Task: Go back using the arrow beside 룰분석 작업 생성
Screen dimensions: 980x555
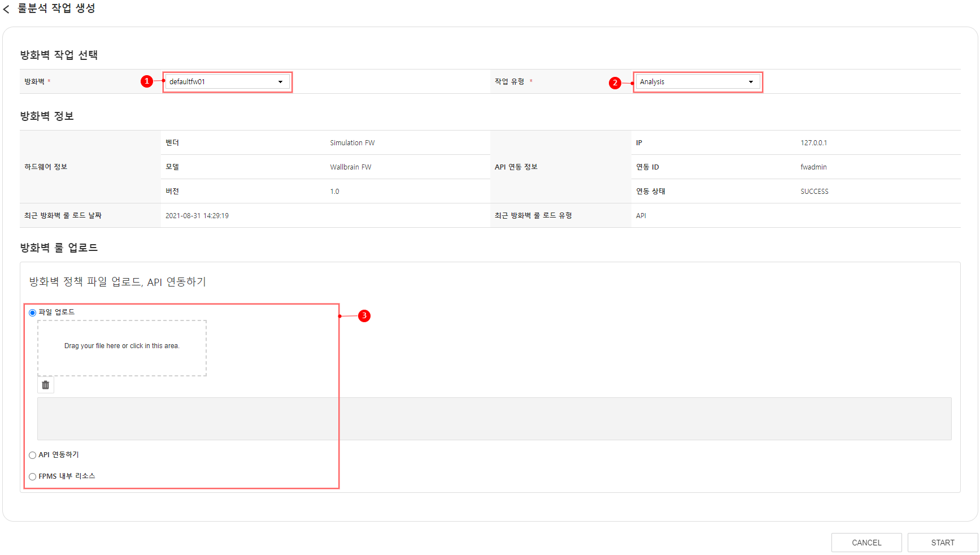Action: coord(6,10)
